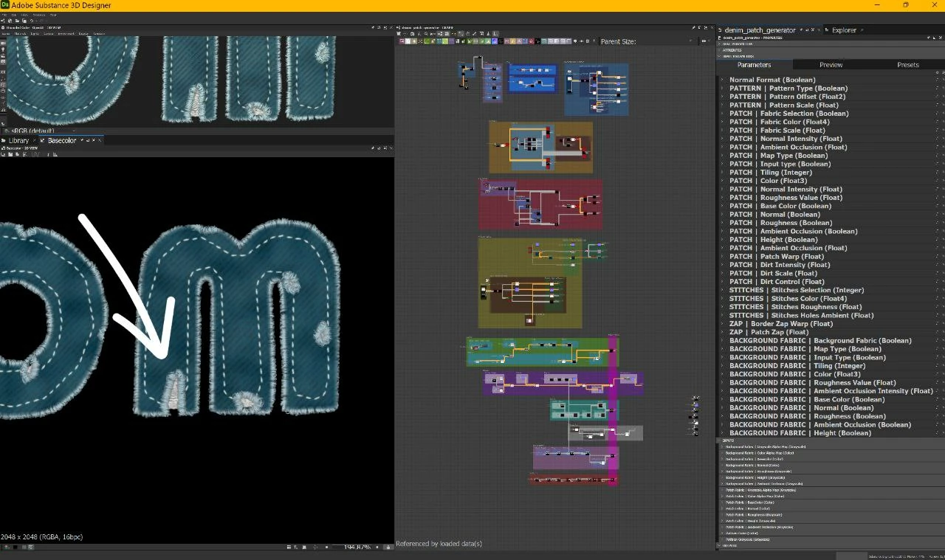Image resolution: width=945 pixels, height=560 pixels.
Task: Expand the Normal Format (Boolean) parameter
Action: pos(723,80)
